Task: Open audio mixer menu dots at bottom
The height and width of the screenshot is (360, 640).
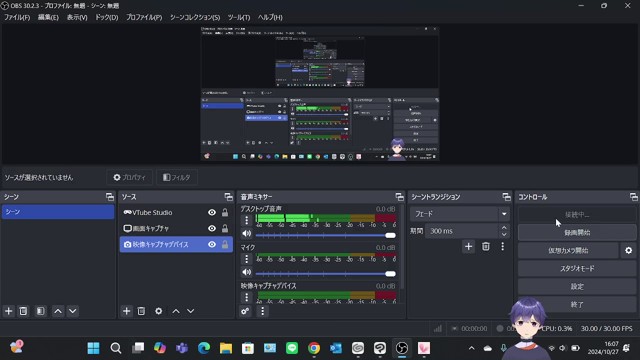Action: 262,311
